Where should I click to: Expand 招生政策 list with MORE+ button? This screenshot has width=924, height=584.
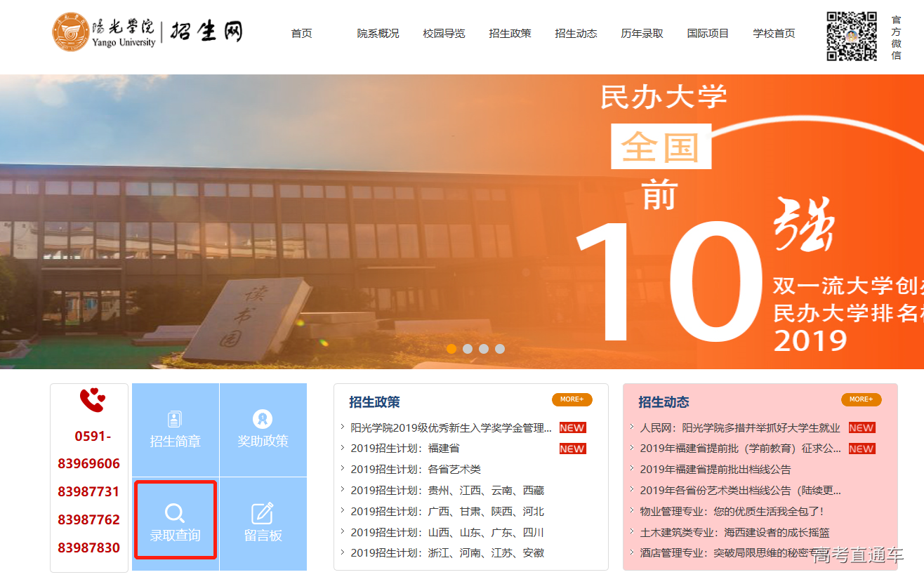coord(572,399)
